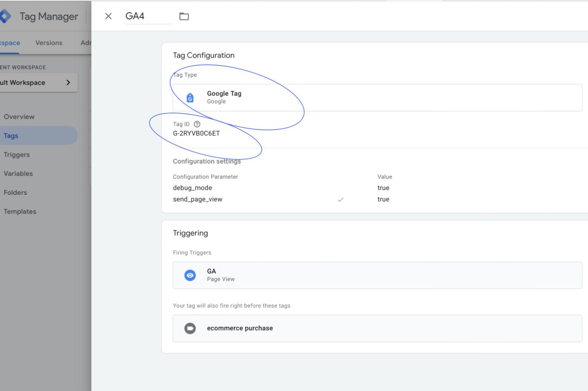
Task: Switch to the Versions tab
Action: 49,43
